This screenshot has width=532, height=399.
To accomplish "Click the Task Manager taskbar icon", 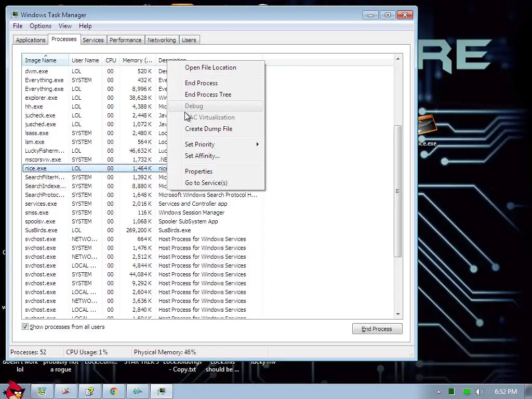I will [161, 391].
